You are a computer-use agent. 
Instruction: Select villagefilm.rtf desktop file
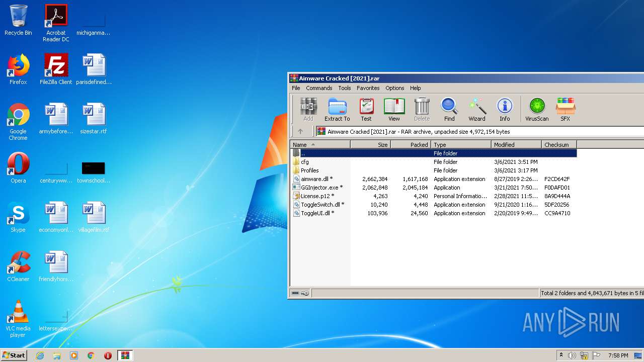(x=94, y=217)
